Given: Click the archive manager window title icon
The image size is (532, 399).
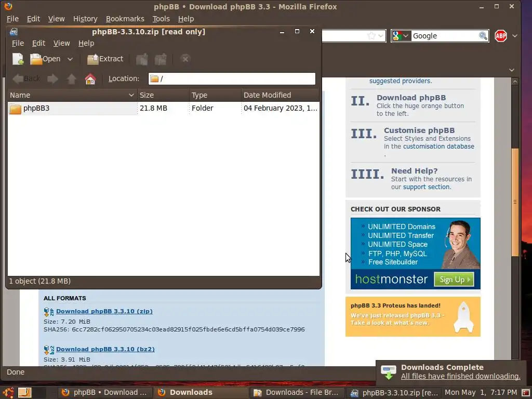Looking at the screenshot, I should (14, 32).
